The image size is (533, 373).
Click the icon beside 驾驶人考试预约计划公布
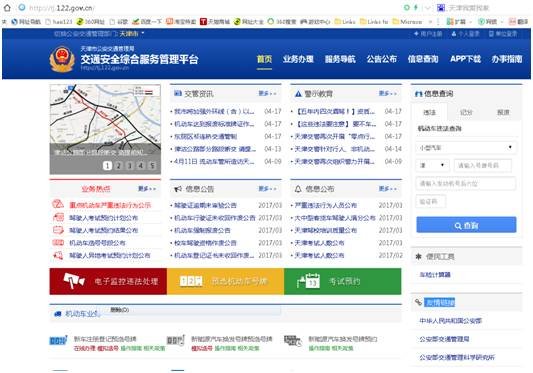tap(58, 218)
